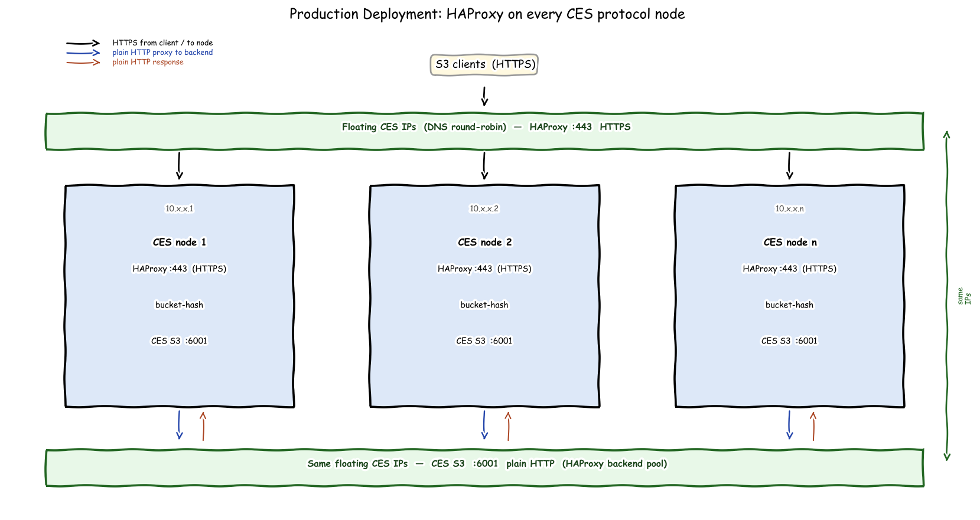Viewport: 980px width, 520px height.
Task: Click legend text "plain HTTP proxy to backend"
Action: [162, 53]
